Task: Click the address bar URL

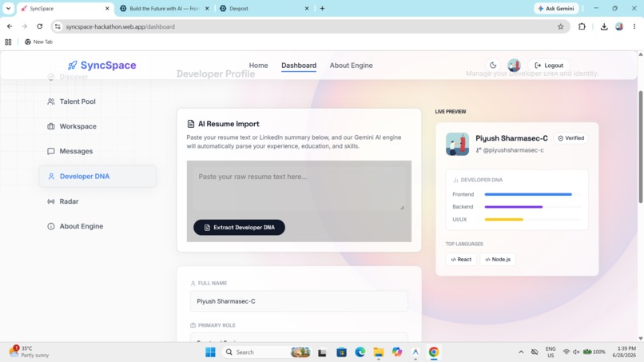Action: [x=121, y=26]
